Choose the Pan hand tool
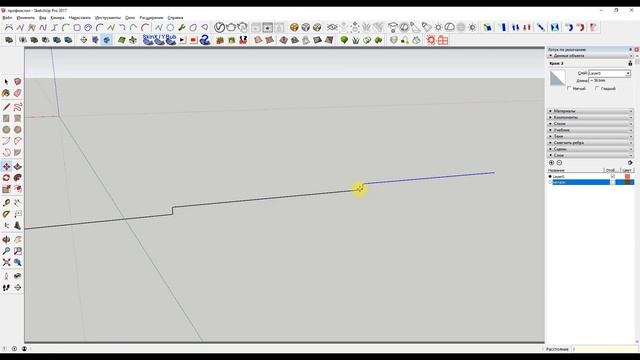Image resolution: width=640 pixels, height=360 pixels. click(18, 240)
